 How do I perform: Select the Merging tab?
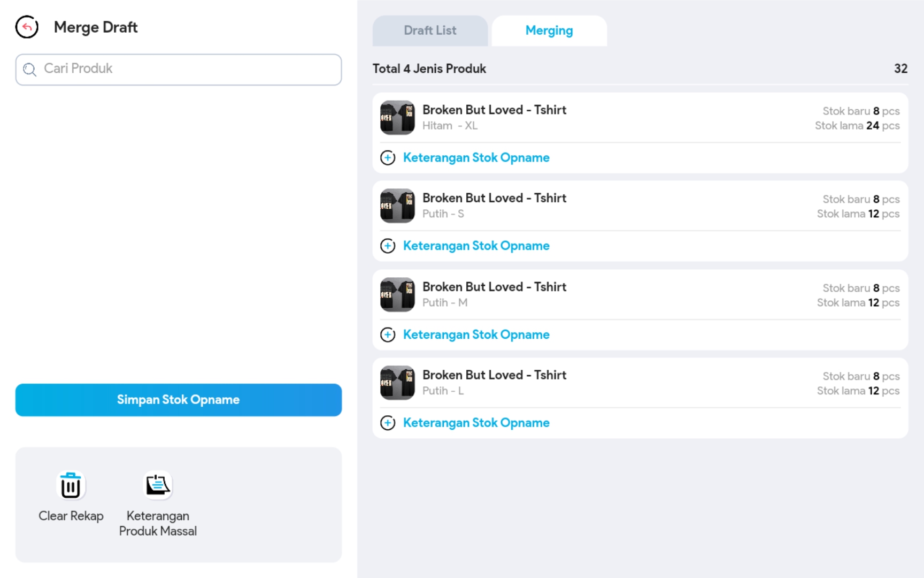(x=549, y=31)
